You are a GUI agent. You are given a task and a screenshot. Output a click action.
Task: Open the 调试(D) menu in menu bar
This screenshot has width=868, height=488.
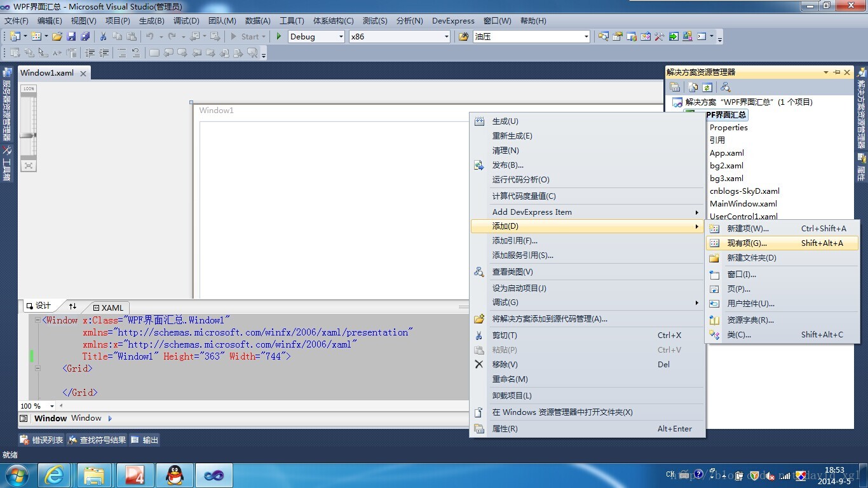(x=186, y=21)
